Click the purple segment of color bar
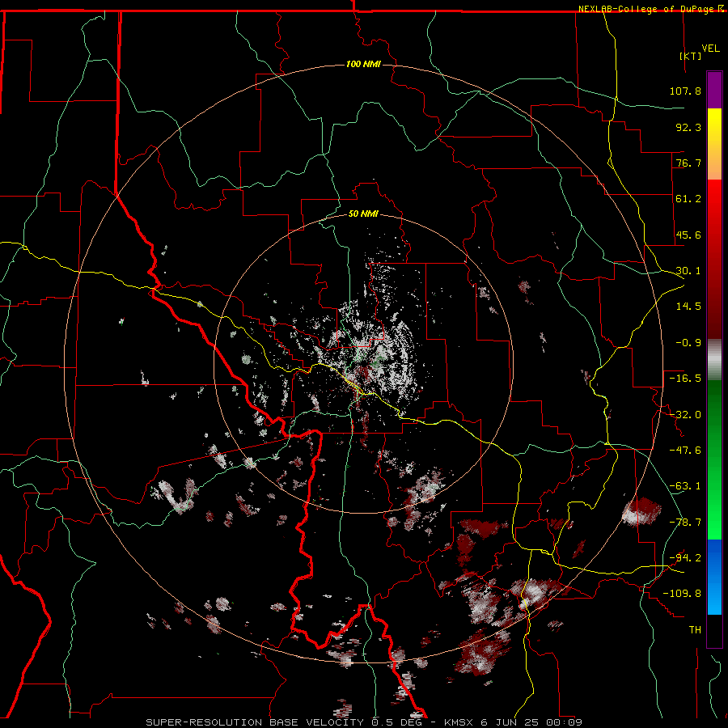The image size is (728, 728). pos(714,90)
